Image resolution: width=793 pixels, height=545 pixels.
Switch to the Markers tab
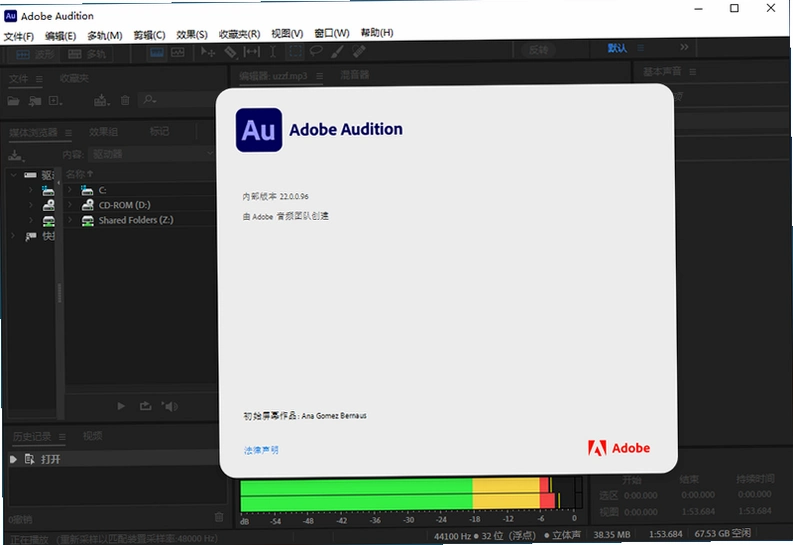(159, 131)
